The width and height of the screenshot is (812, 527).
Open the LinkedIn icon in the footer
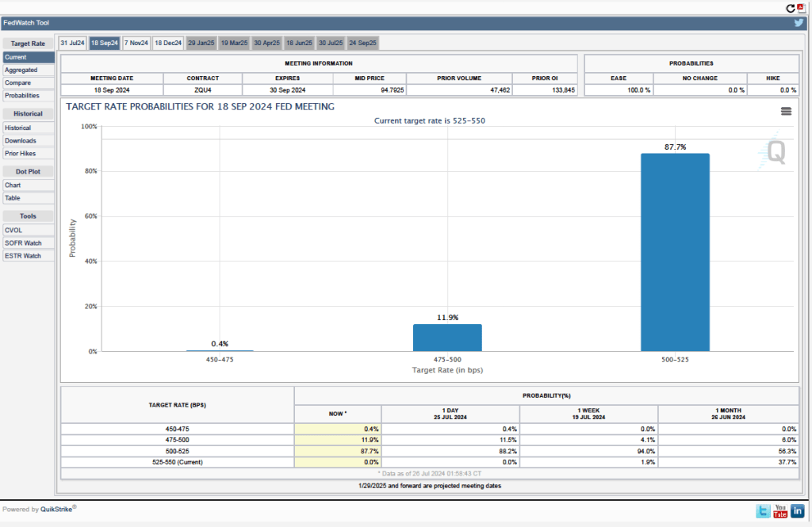[798, 511]
